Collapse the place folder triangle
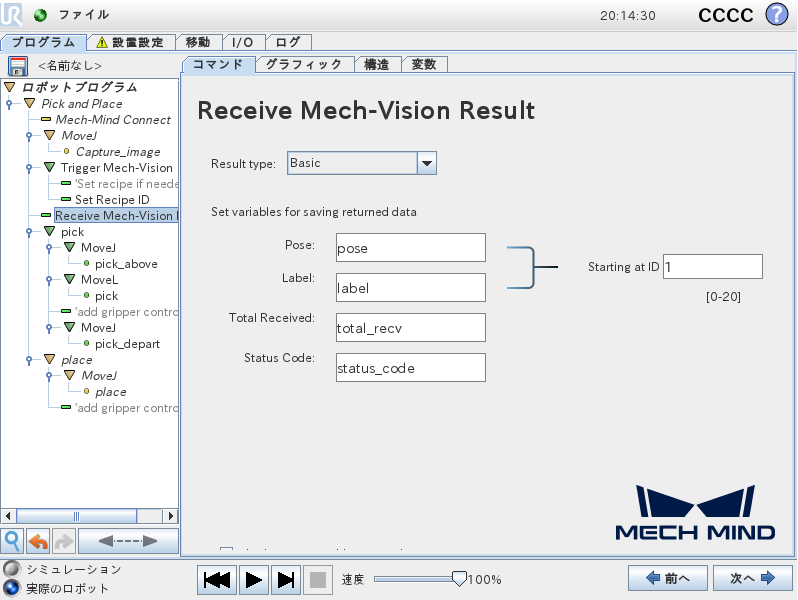798x600 pixels. (x=49, y=359)
